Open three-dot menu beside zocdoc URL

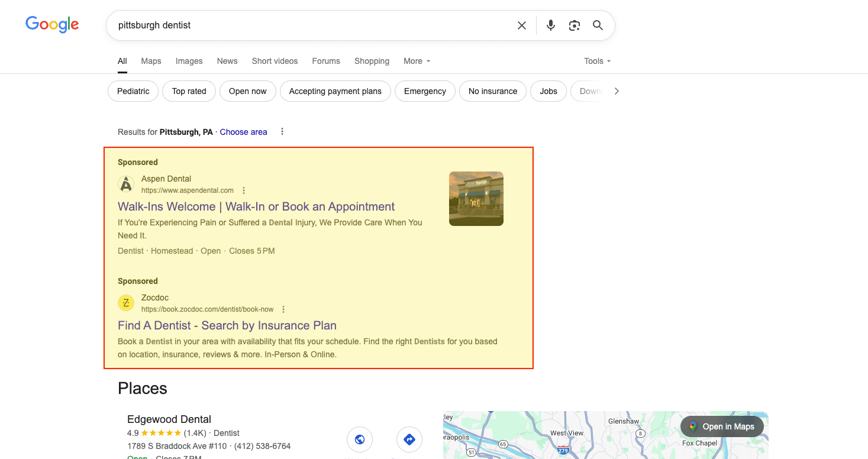coord(283,309)
